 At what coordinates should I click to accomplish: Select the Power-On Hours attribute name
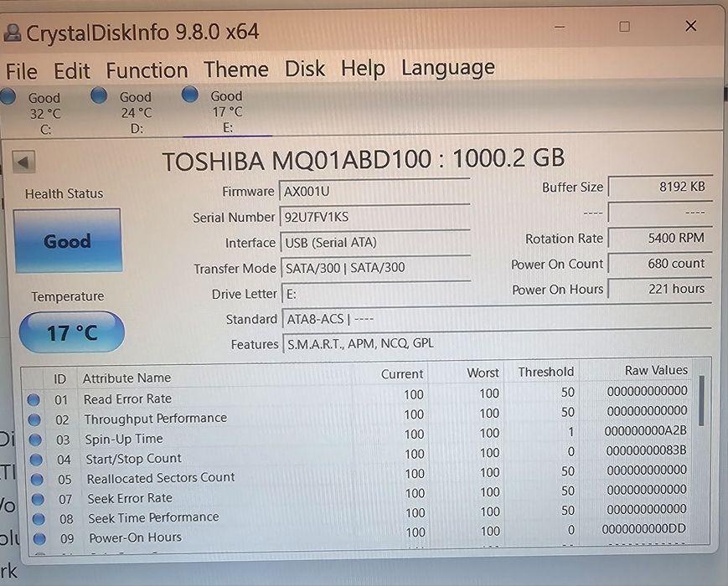pyautogui.click(x=136, y=537)
